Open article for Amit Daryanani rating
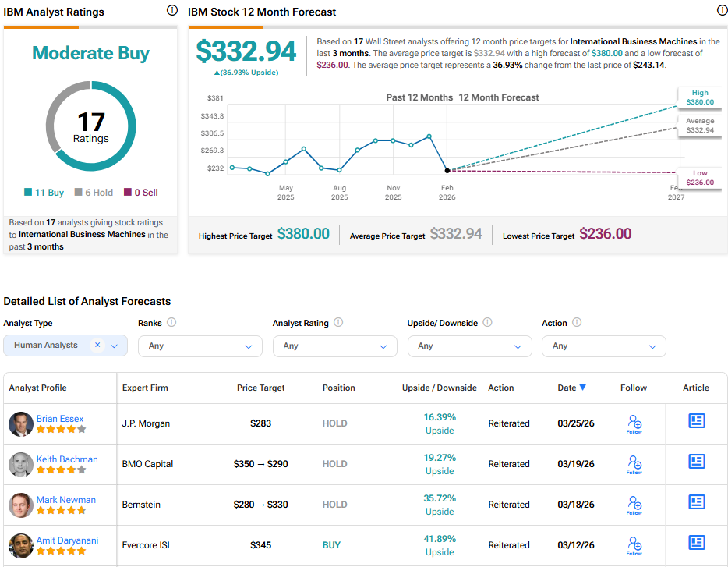This screenshot has width=728, height=567. pos(696,543)
